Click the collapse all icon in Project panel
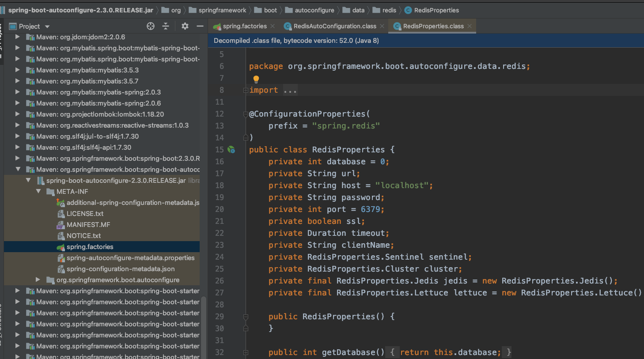The height and width of the screenshot is (359, 644). click(x=166, y=26)
